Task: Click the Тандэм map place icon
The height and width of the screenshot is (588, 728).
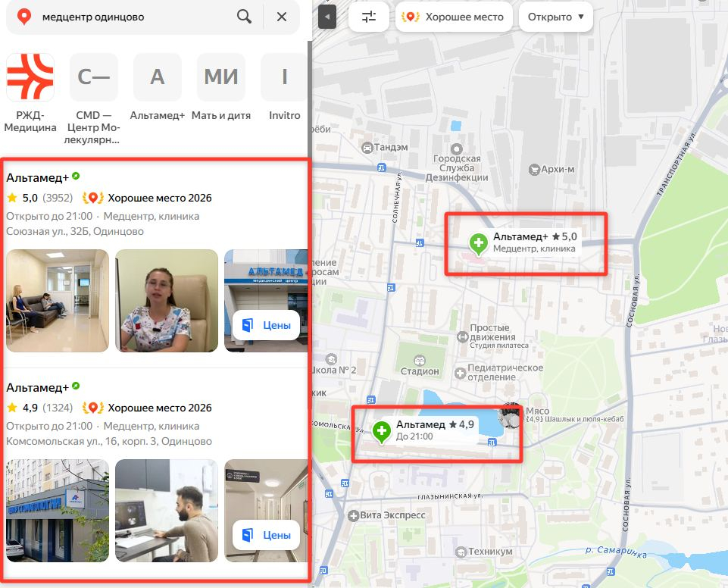Action: [x=367, y=148]
